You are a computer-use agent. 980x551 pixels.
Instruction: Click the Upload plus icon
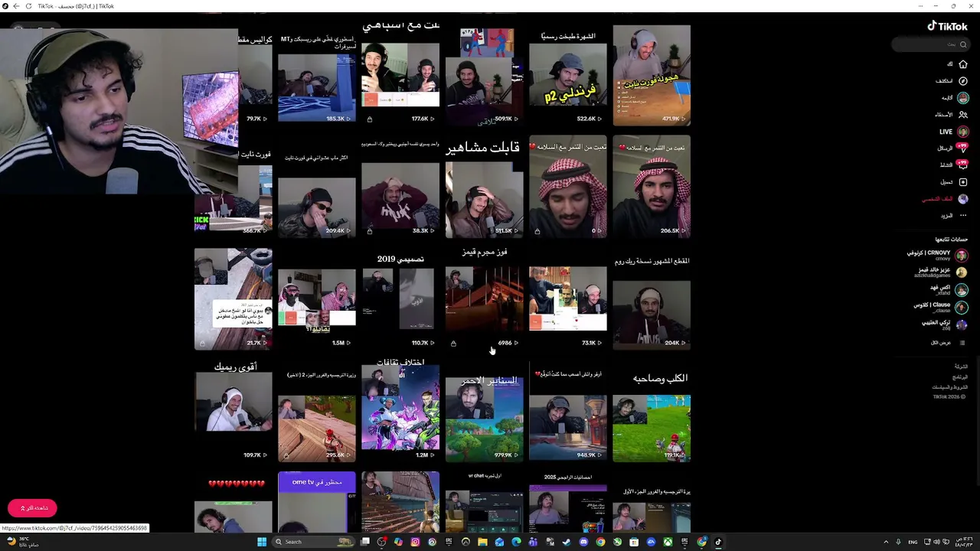[x=963, y=182]
